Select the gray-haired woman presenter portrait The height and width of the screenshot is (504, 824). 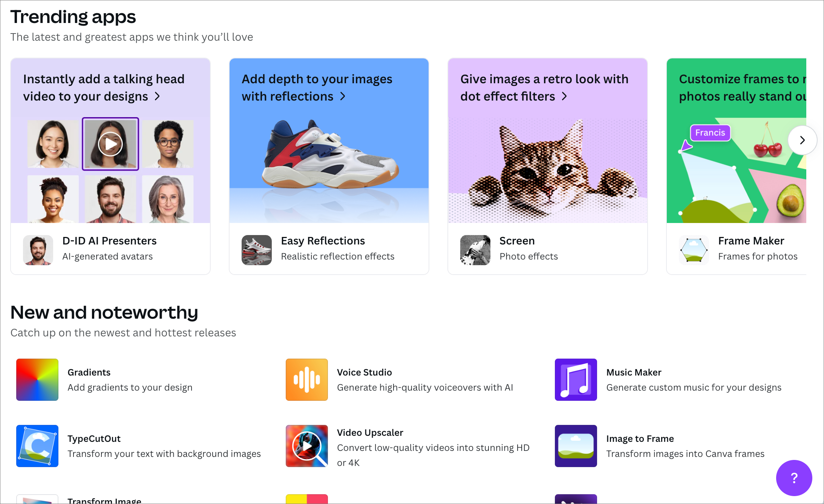tap(168, 199)
